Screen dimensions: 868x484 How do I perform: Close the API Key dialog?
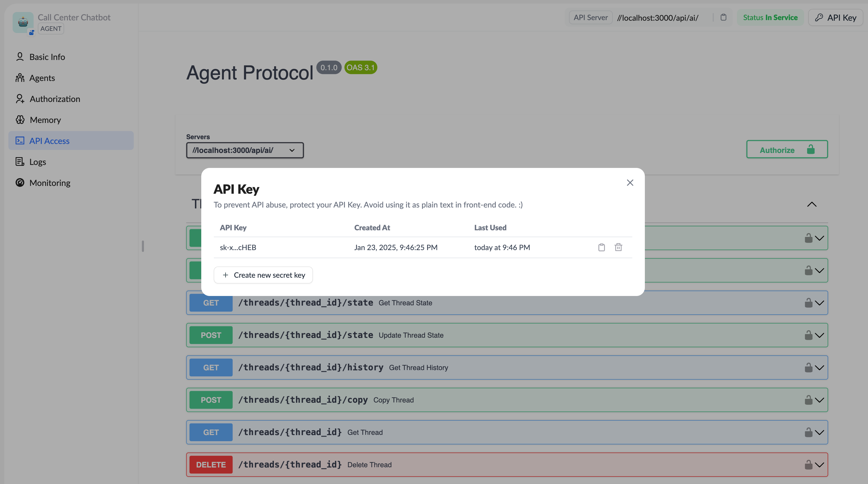[630, 183]
